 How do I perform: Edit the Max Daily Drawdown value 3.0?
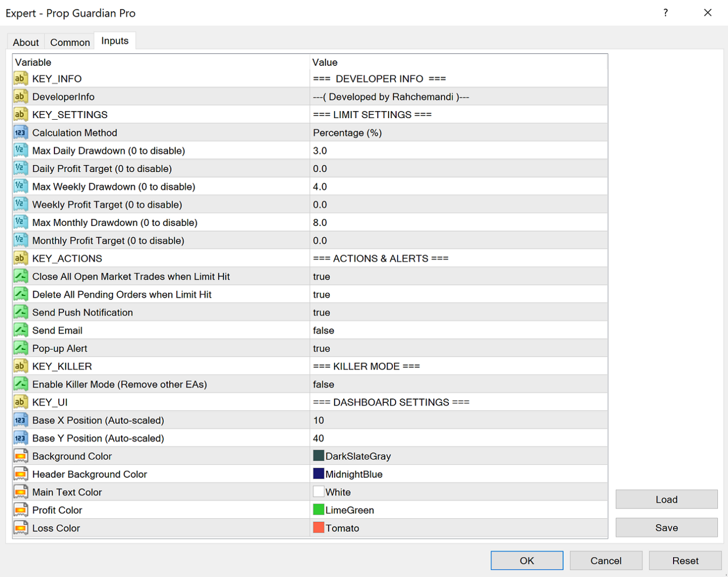459,150
